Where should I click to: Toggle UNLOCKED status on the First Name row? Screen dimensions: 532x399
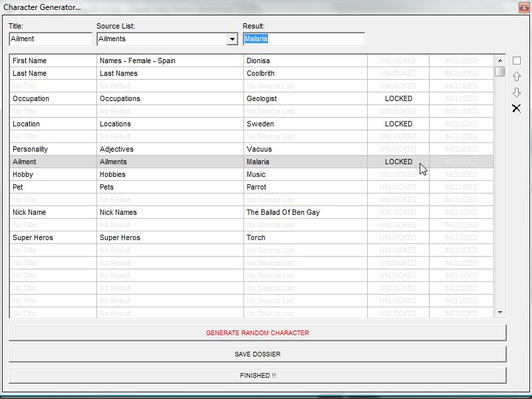pyautogui.click(x=398, y=61)
